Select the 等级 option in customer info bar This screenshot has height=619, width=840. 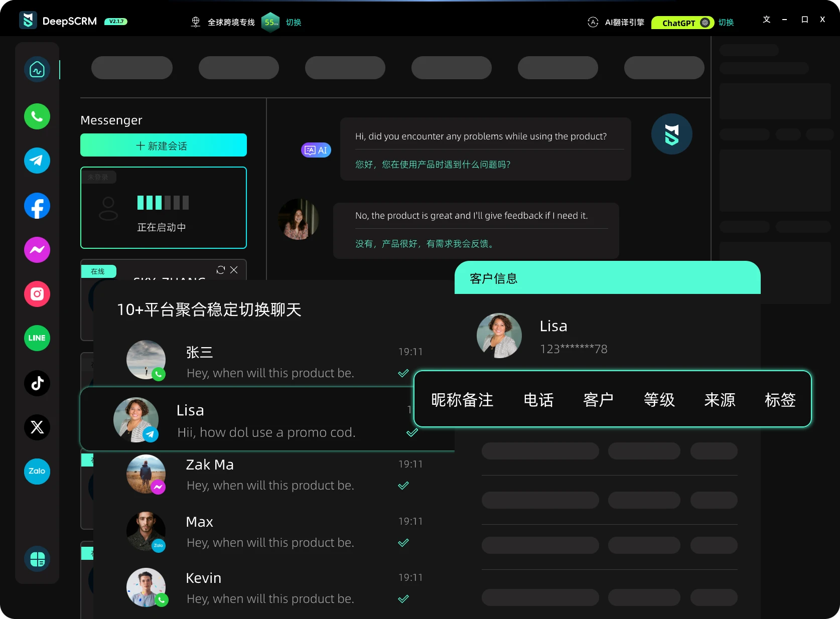tap(659, 400)
